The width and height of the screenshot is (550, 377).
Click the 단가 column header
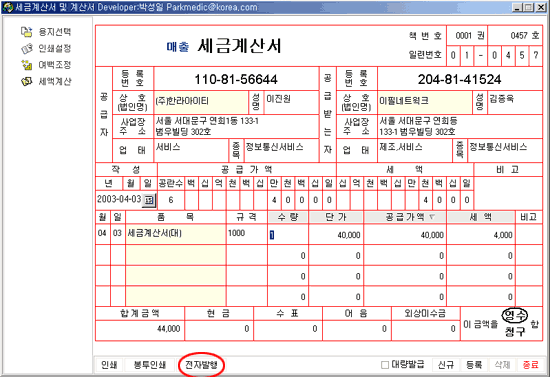[336, 217]
